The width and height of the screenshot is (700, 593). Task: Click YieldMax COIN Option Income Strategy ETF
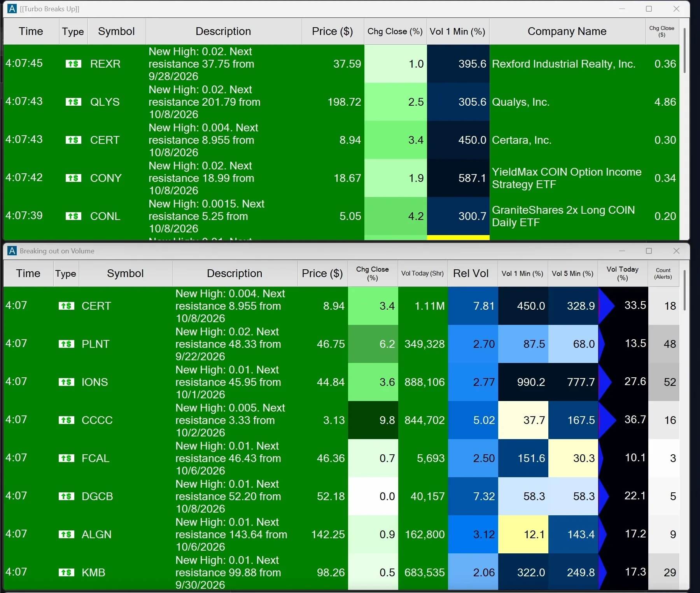567,178
